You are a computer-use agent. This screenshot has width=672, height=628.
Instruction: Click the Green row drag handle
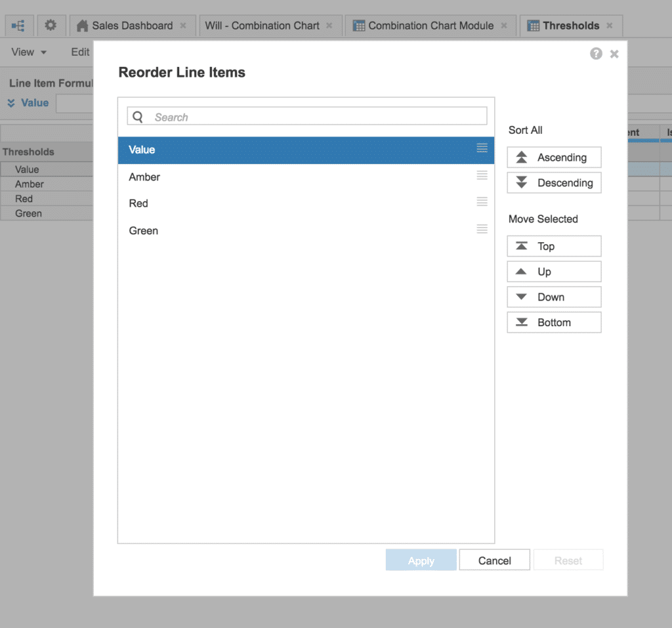tap(482, 229)
